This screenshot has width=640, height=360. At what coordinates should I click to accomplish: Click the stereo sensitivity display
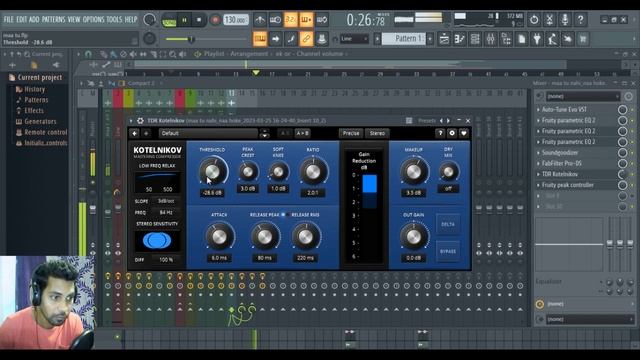point(157,241)
